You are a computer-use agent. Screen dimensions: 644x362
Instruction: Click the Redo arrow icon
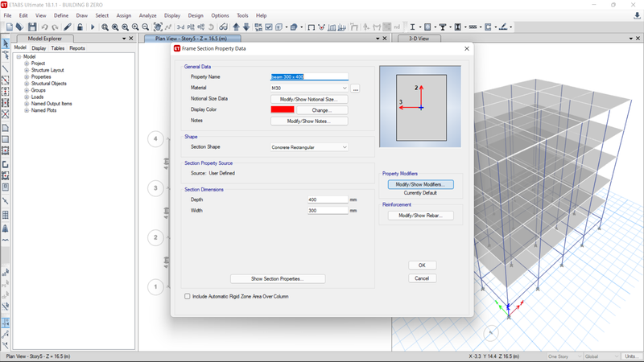[x=55, y=27]
